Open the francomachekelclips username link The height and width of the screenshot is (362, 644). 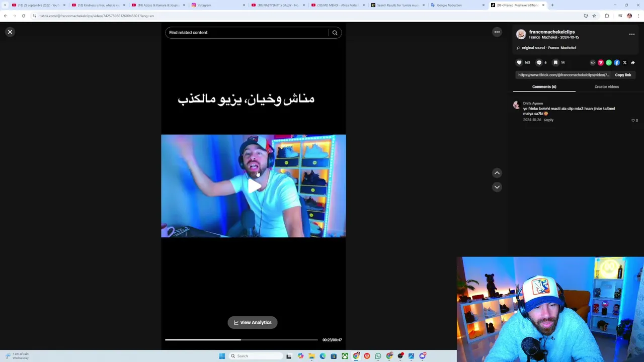coord(552,32)
